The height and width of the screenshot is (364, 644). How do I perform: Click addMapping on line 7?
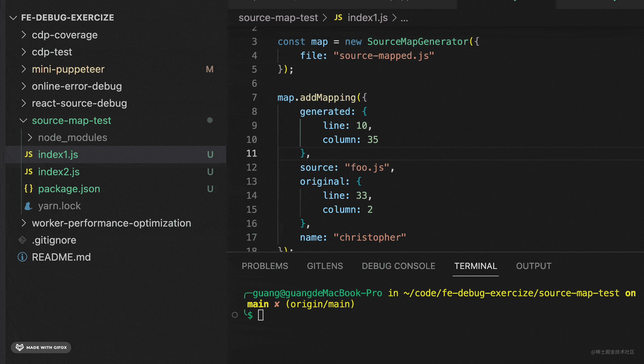[x=328, y=97]
